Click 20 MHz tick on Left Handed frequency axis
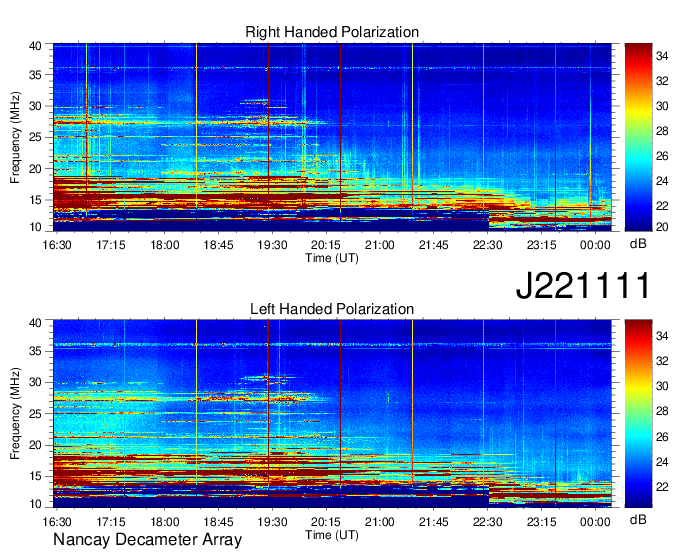Viewport: 680px width, 552px height. [x=35, y=445]
